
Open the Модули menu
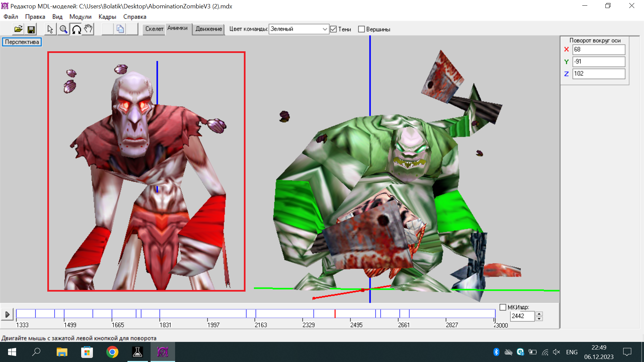(x=80, y=17)
